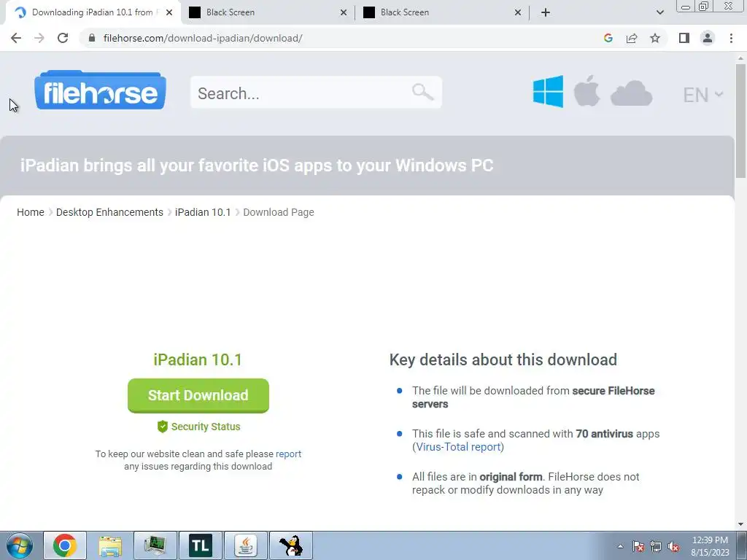Image resolution: width=747 pixels, height=560 pixels.
Task: Bookmark this page with star icon
Action: [655, 38]
